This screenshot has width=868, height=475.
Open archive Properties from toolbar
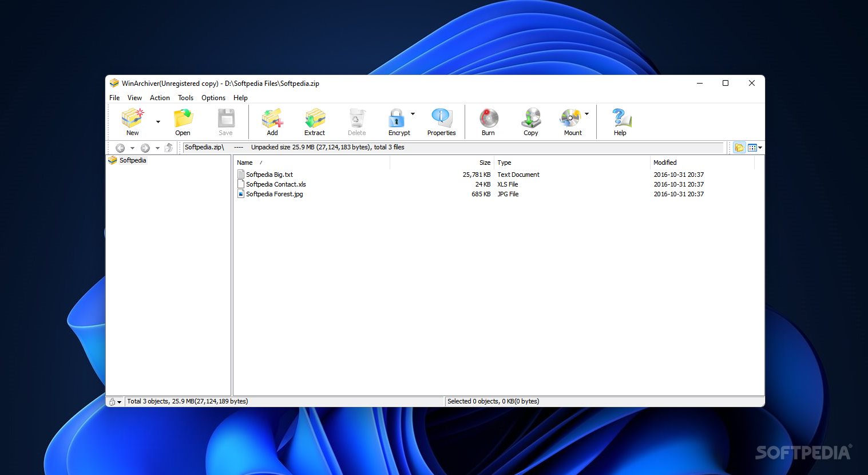tap(441, 122)
